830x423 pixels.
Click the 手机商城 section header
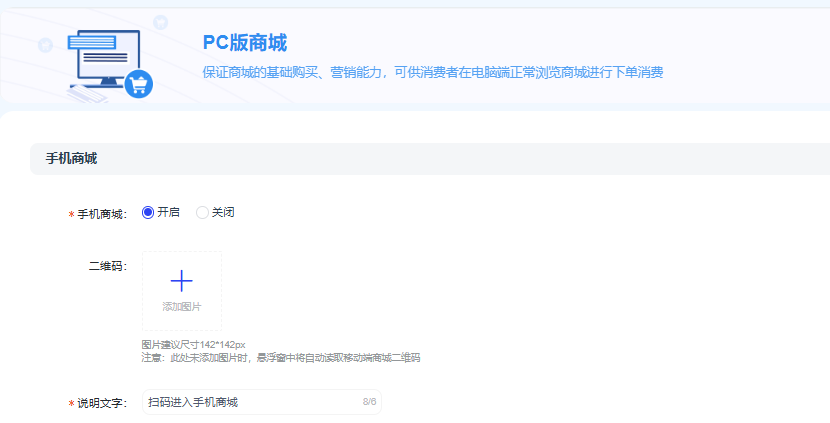coord(72,158)
